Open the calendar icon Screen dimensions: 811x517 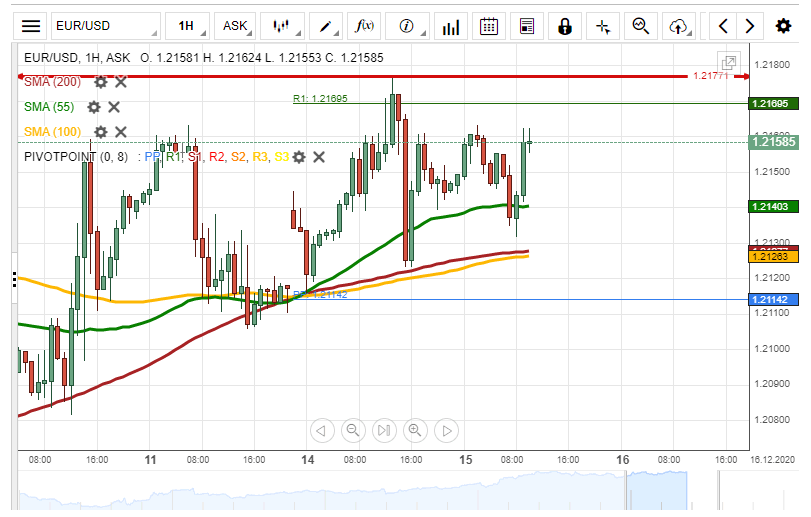click(x=489, y=26)
